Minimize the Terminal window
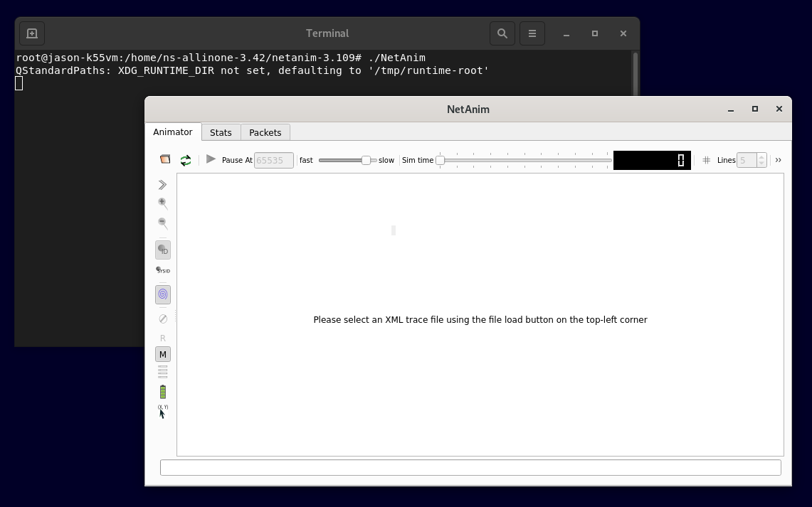 pos(566,33)
